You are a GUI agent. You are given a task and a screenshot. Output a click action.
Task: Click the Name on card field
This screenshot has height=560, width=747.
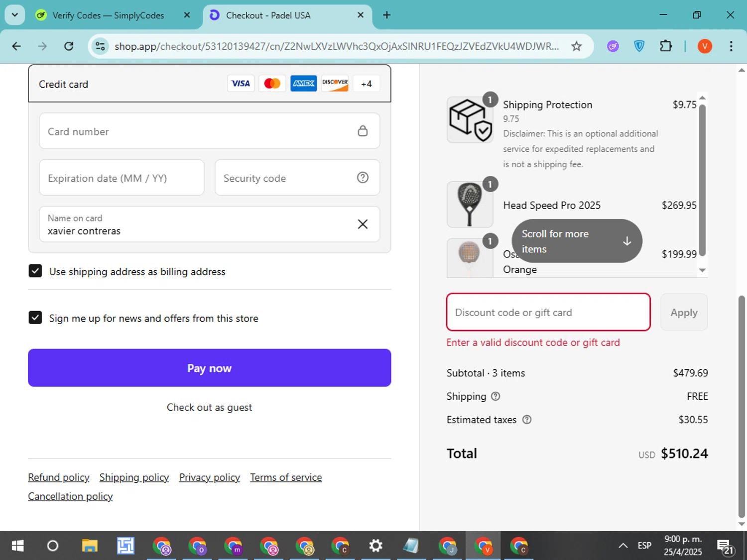[209, 224]
